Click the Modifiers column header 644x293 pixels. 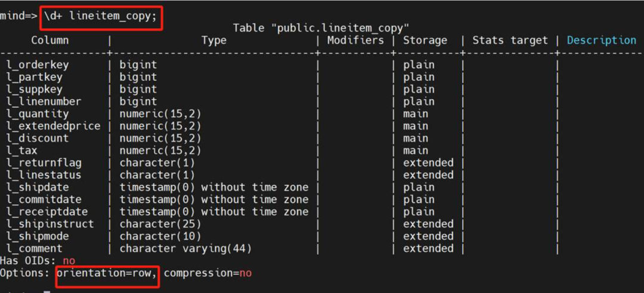pyautogui.click(x=355, y=40)
